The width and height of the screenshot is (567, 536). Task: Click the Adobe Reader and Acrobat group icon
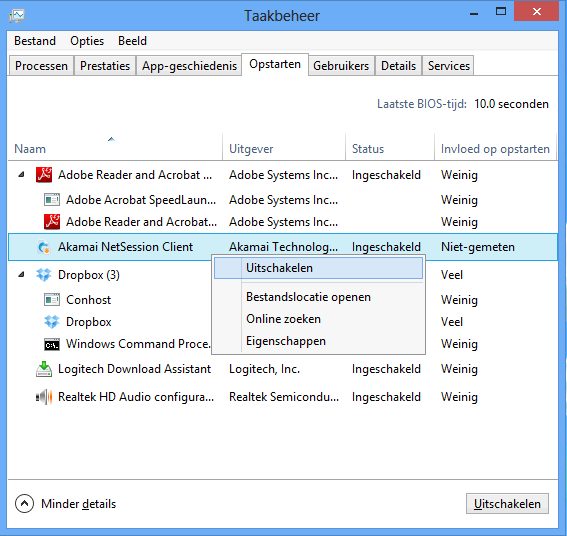[x=44, y=175]
